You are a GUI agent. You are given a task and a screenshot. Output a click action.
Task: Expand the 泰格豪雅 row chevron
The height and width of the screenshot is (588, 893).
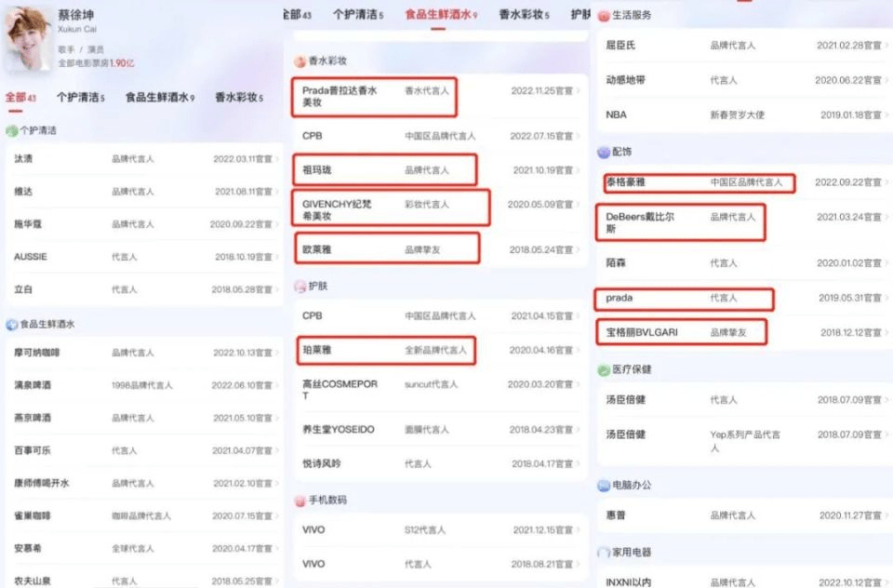pyautogui.click(x=886, y=182)
